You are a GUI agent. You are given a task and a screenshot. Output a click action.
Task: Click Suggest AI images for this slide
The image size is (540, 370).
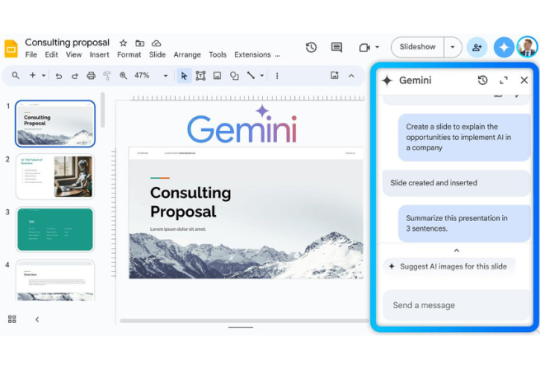click(449, 266)
